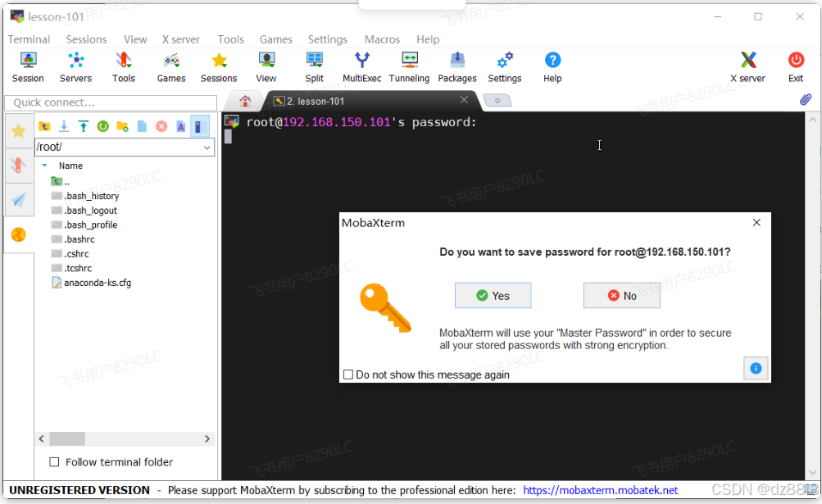Open the Macros menu
The image size is (822, 504).
382,39
